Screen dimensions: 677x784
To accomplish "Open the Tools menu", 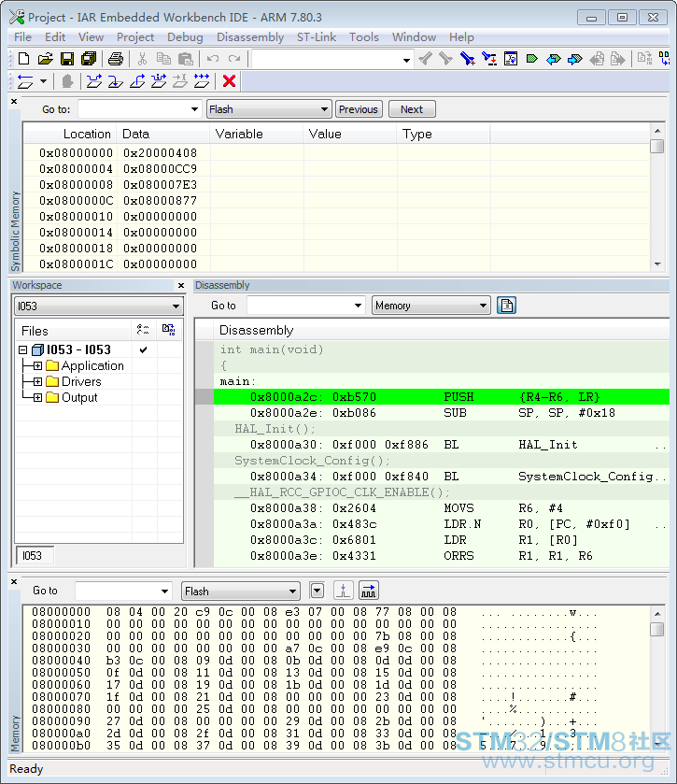I will pyautogui.click(x=364, y=37).
